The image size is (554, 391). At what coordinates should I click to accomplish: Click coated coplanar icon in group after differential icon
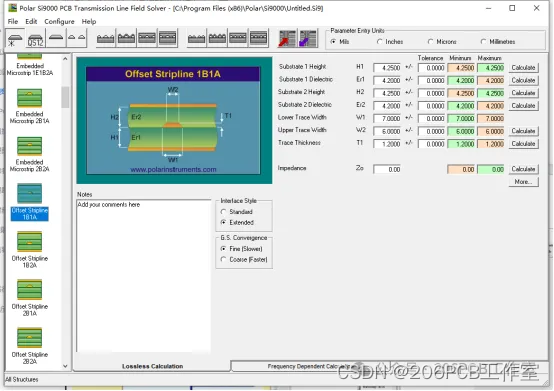pos(126,38)
